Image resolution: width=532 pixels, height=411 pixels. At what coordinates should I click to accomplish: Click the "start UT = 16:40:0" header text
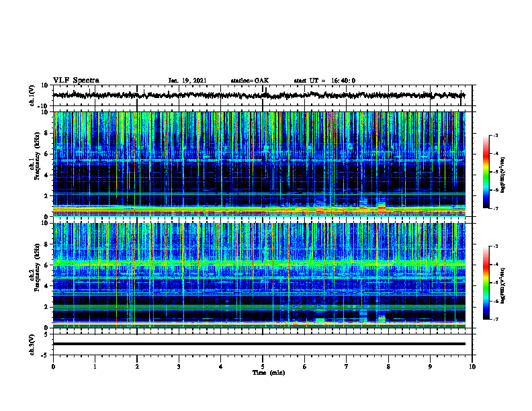(x=324, y=81)
